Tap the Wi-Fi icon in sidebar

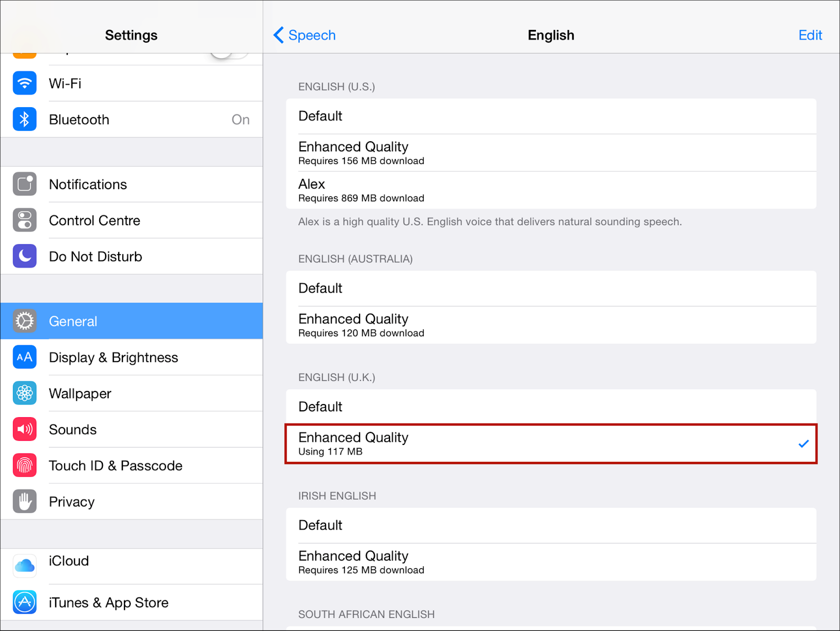[25, 83]
